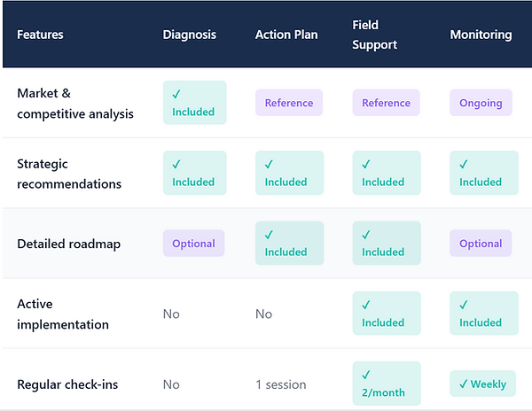
Task: Select the Action Plan column header
Action: tap(286, 35)
